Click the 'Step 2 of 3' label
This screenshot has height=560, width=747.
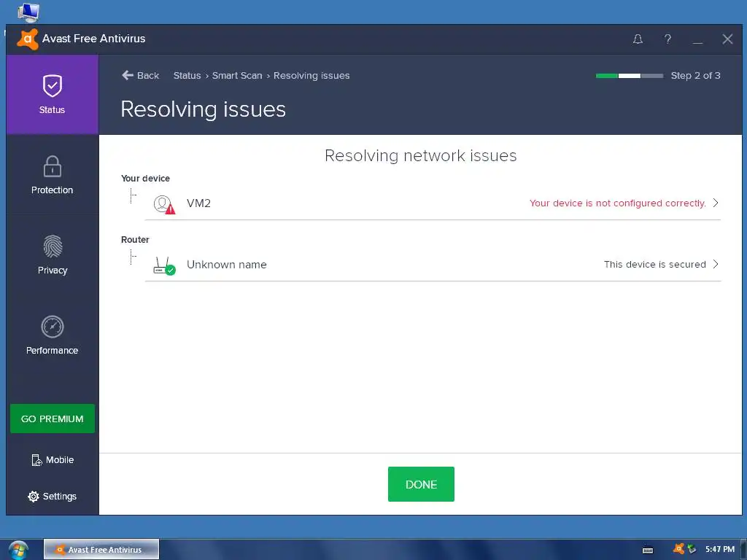[x=695, y=75]
